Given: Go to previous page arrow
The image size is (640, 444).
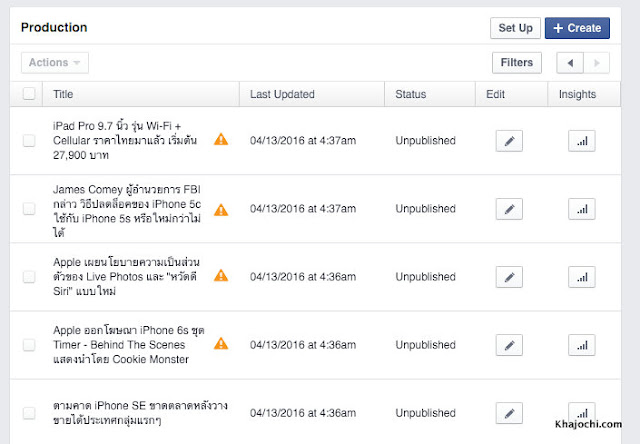Looking at the screenshot, I should pos(570,63).
